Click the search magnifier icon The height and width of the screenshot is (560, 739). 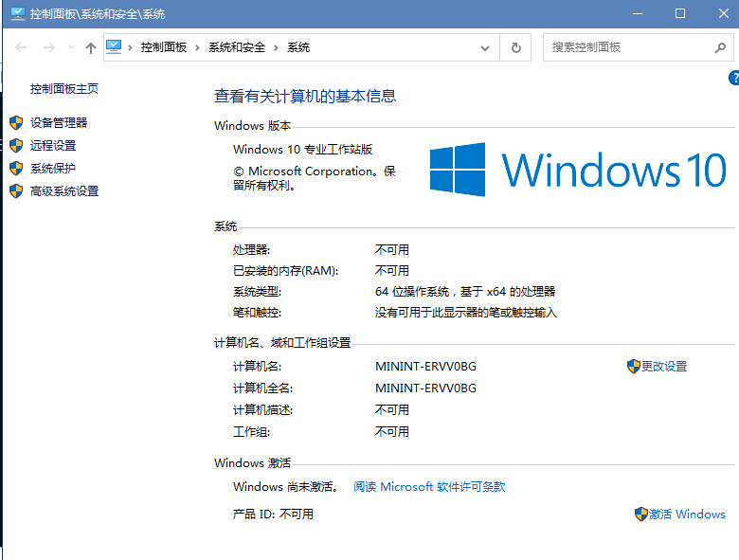(x=720, y=47)
